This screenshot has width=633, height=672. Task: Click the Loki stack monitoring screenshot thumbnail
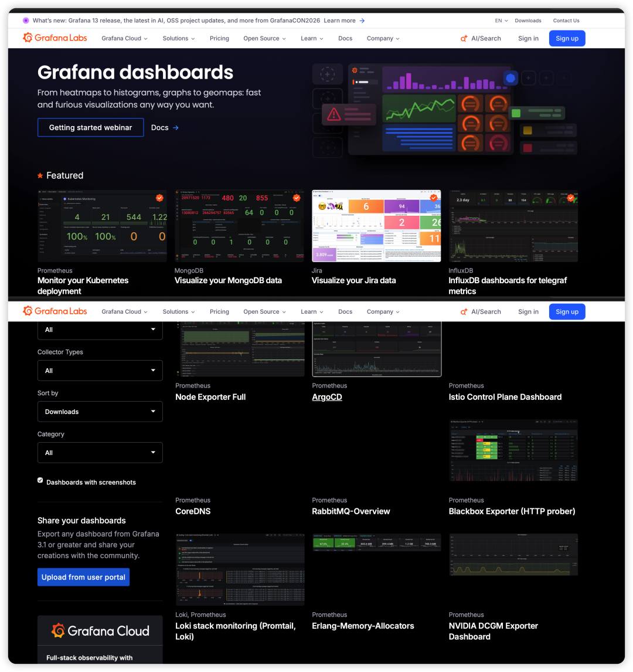tap(240, 569)
